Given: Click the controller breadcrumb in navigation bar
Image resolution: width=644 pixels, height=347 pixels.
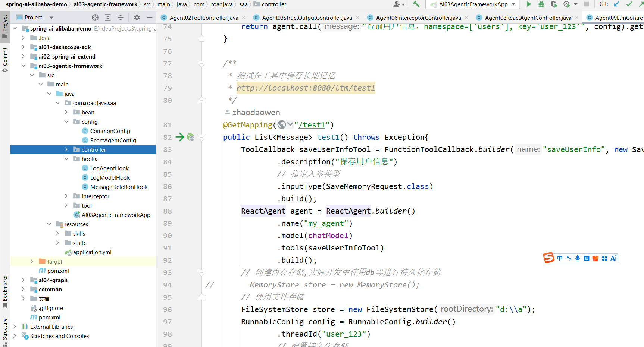Looking at the screenshot, I should click(x=274, y=4).
